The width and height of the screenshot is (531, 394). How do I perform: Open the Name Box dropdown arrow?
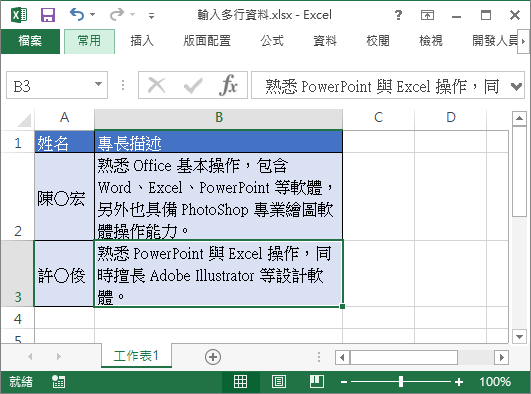point(99,84)
